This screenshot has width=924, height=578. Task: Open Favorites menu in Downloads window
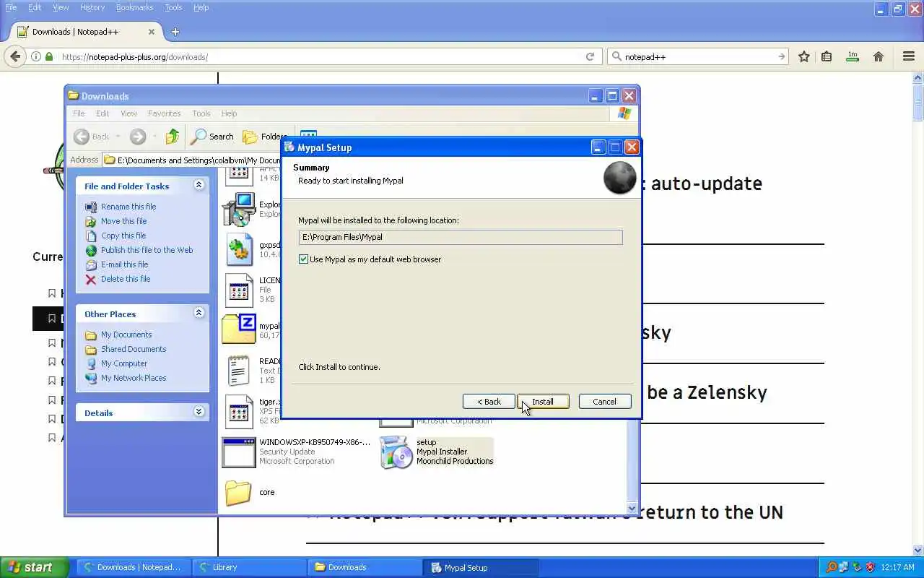tap(164, 113)
